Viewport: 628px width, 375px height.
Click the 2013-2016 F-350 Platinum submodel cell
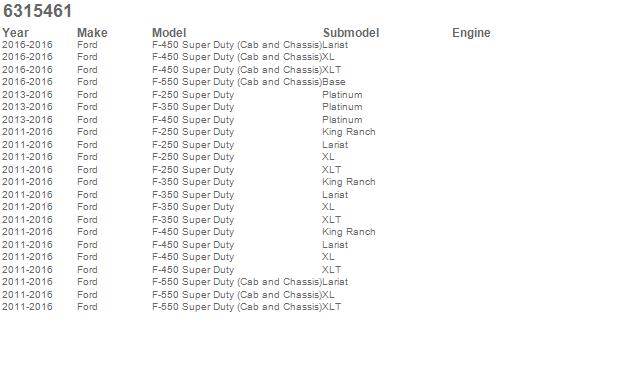point(342,107)
